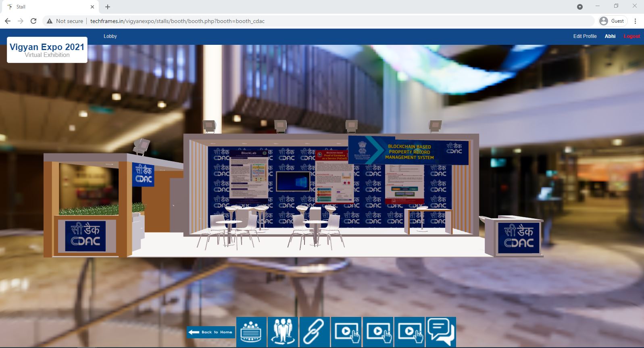Click the browser reload button
The image size is (644, 348).
[x=33, y=21]
